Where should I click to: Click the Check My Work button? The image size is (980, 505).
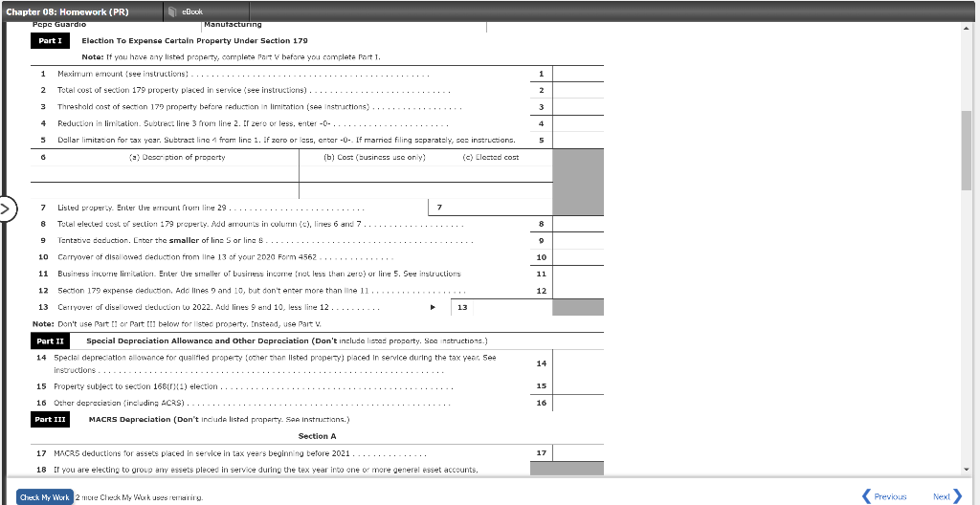(x=44, y=497)
